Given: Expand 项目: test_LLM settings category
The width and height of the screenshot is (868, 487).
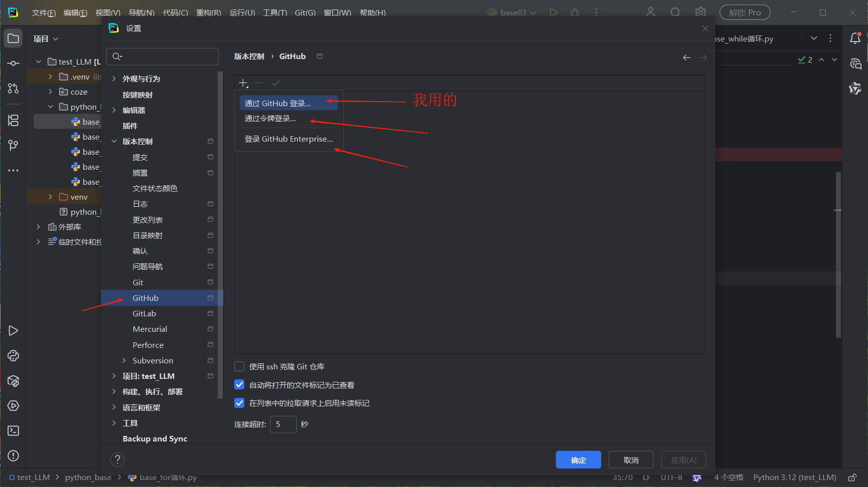Looking at the screenshot, I should click(114, 376).
